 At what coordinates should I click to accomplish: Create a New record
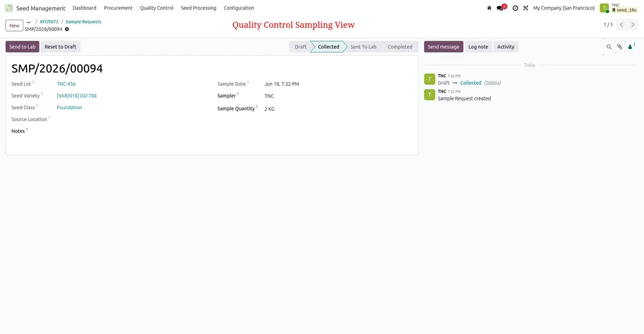coord(14,26)
